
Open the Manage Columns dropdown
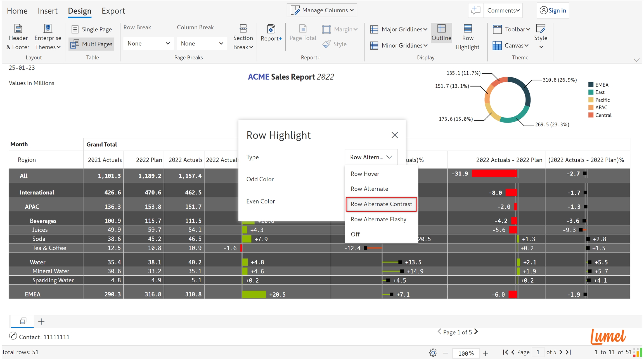(322, 10)
